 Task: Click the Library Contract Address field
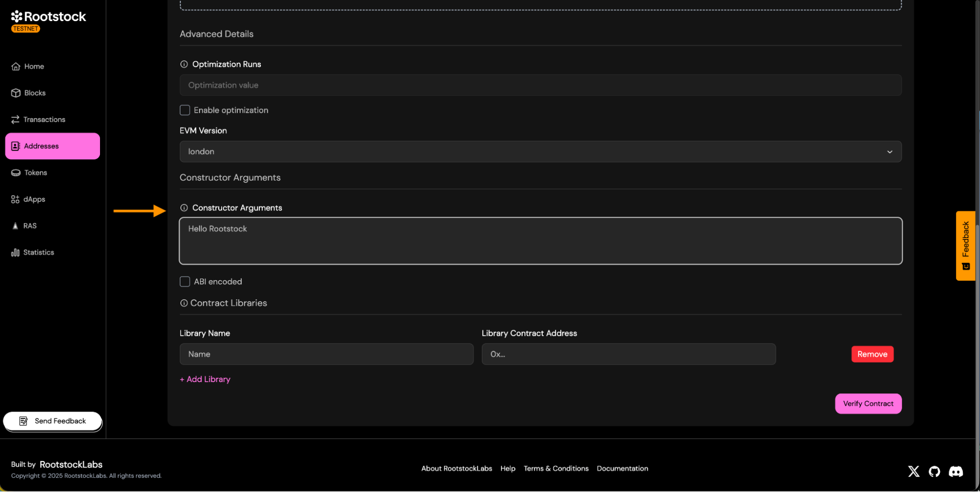(628, 354)
